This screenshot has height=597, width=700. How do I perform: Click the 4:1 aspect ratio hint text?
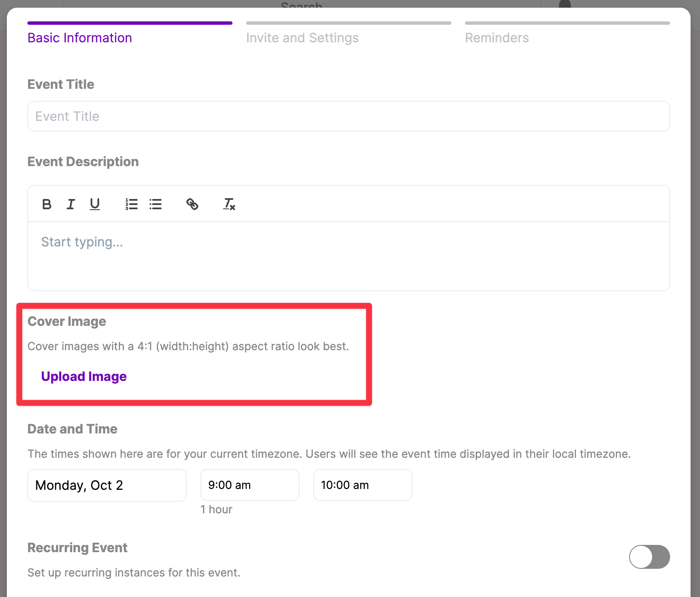188,346
